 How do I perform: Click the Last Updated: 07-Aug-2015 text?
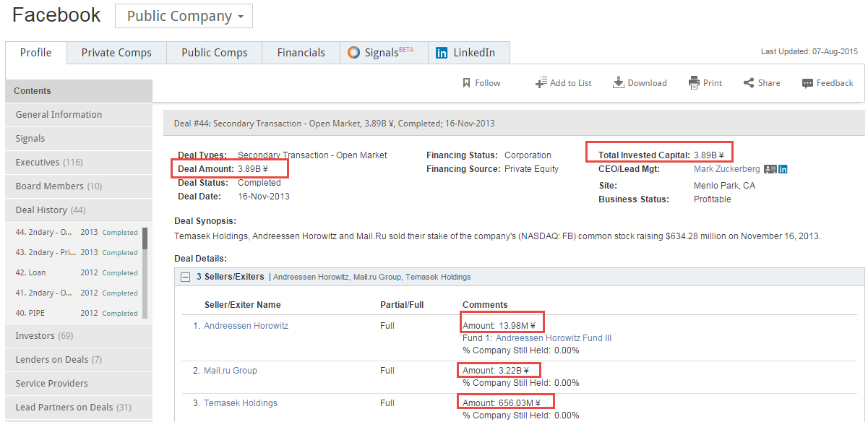click(x=809, y=52)
